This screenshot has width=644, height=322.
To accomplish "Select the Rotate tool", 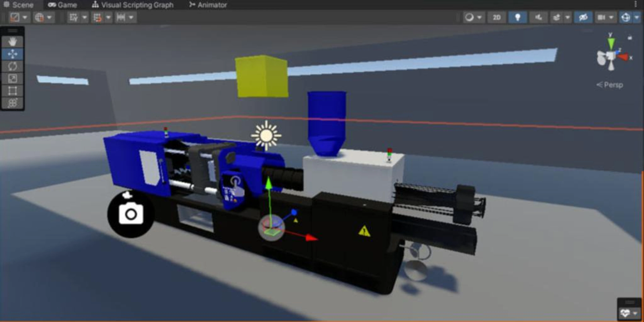I will pyautogui.click(x=13, y=66).
